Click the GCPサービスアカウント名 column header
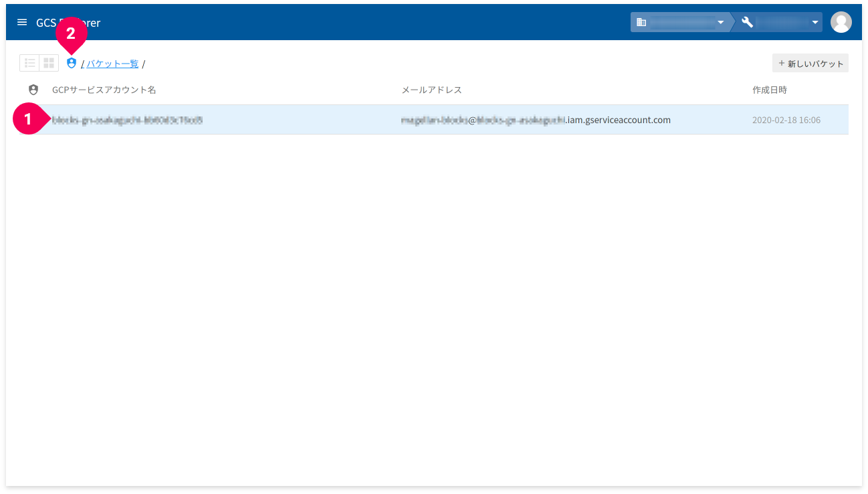The image size is (868, 494). pos(104,90)
